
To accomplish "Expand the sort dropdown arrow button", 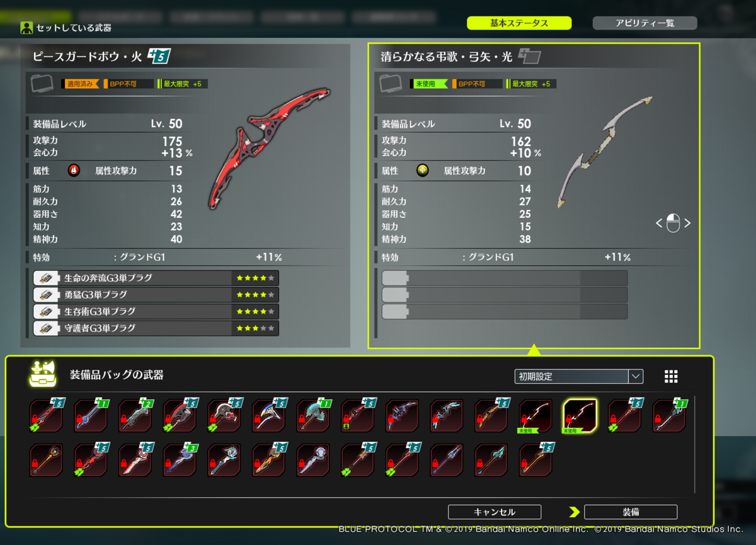I will coord(636,376).
